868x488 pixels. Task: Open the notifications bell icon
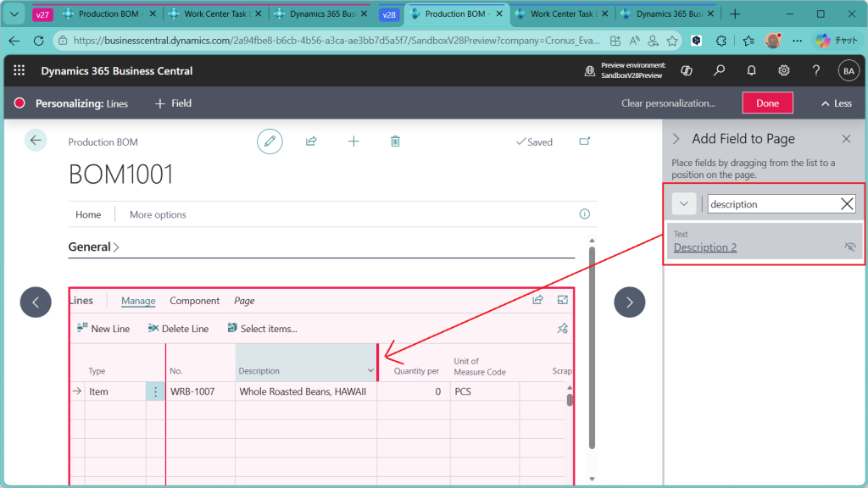click(x=751, y=71)
